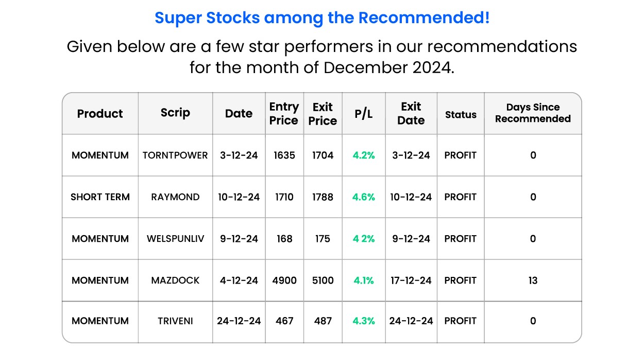This screenshot has width=644, height=351.
Task: Click the Entry Price column header
Action: coord(284,114)
